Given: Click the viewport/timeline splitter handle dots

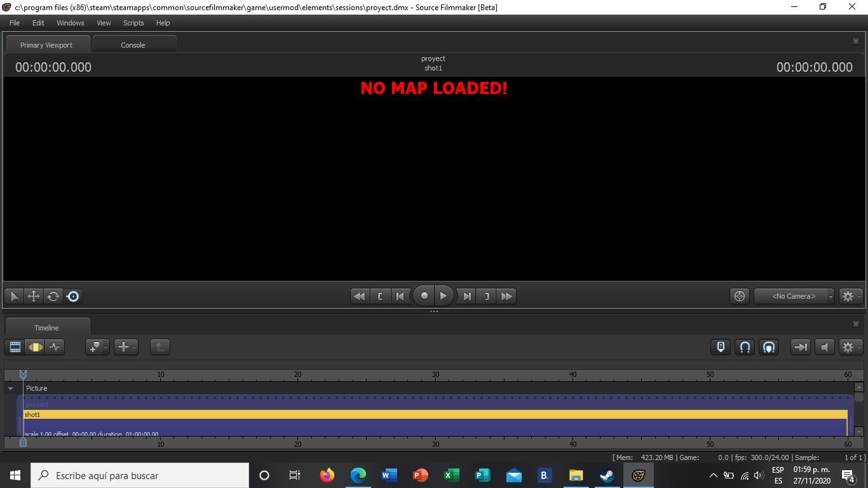Looking at the screenshot, I should (x=434, y=311).
